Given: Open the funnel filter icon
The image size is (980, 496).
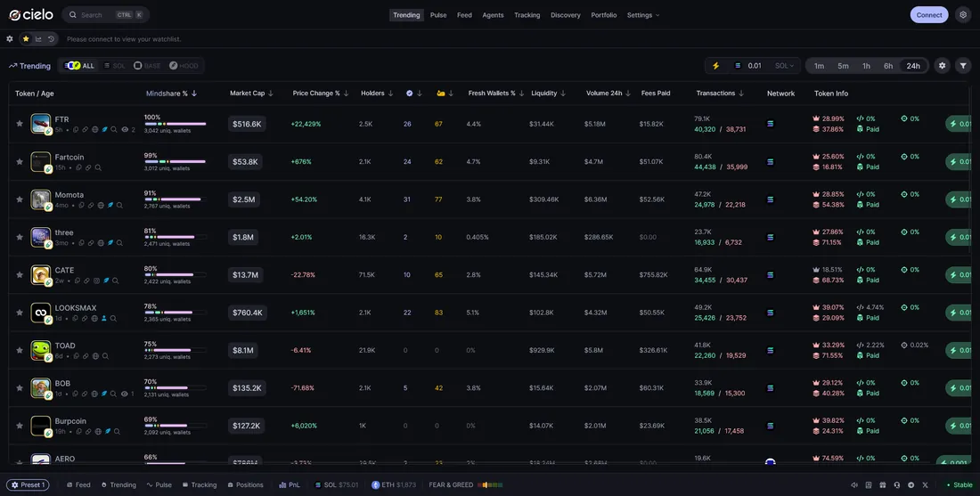Looking at the screenshot, I should point(963,66).
